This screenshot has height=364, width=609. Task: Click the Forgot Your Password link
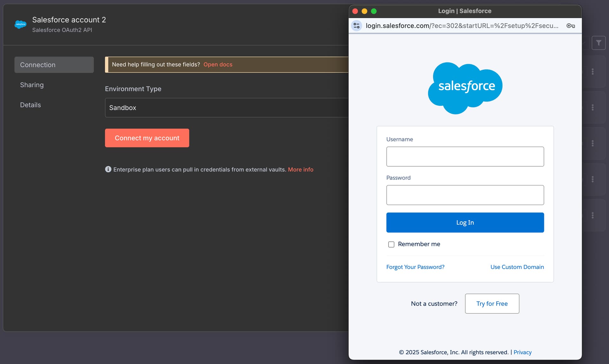tap(415, 267)
